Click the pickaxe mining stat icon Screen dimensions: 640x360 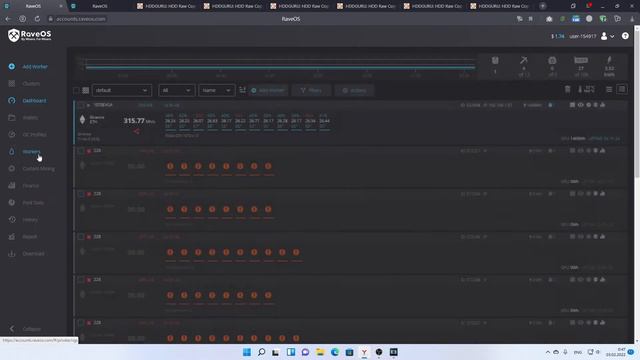tap(524, 60)
